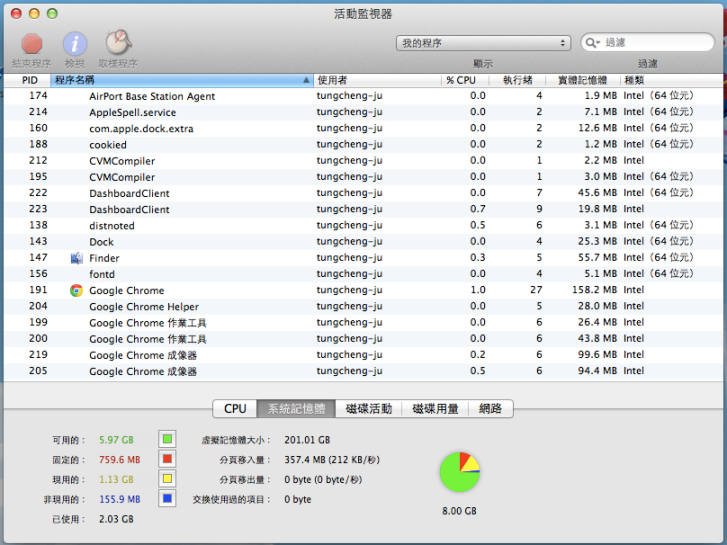Switch to the 網路 tab

[x=491, y=409]
